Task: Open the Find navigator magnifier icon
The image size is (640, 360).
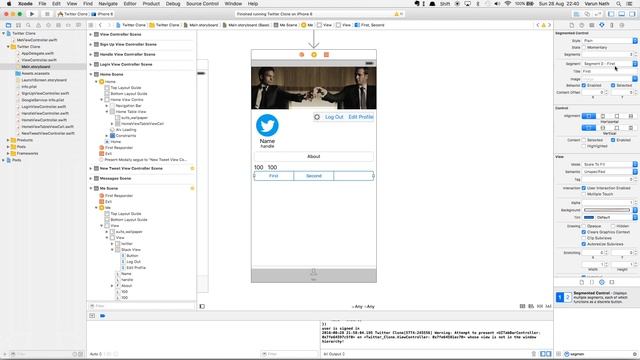Action: (x=28, y=25)
